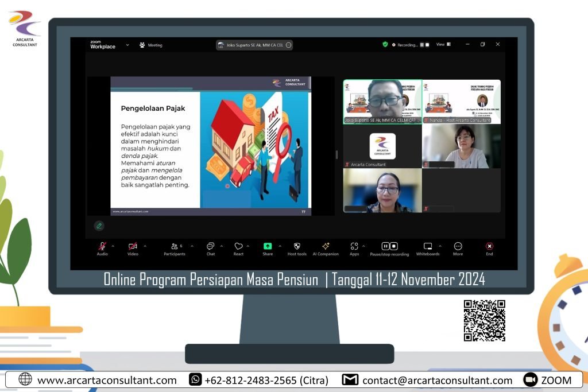Unmute the microphone with the Audio button
This screenshot has height=392, width=588.
pyautogui.click(x=102, y=246)
